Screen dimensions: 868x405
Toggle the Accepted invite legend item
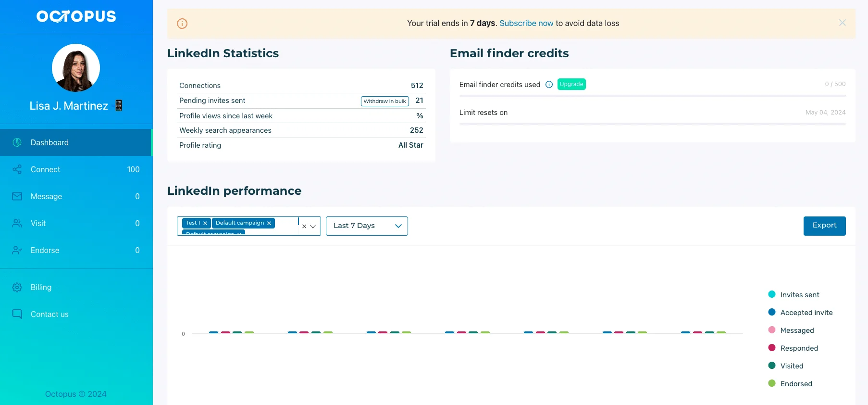pyautogui.click(x=800, y=312)
